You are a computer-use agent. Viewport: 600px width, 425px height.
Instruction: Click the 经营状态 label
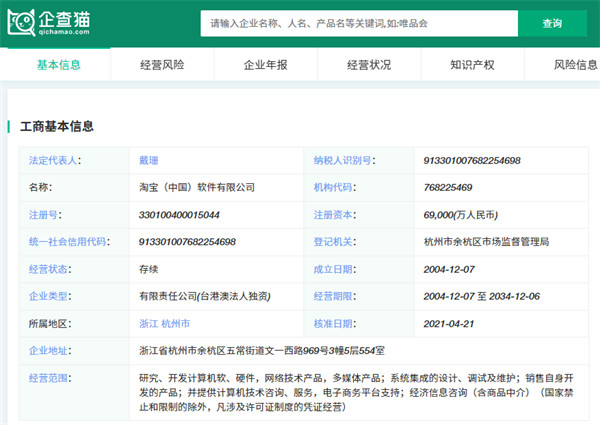coord(50,269)
